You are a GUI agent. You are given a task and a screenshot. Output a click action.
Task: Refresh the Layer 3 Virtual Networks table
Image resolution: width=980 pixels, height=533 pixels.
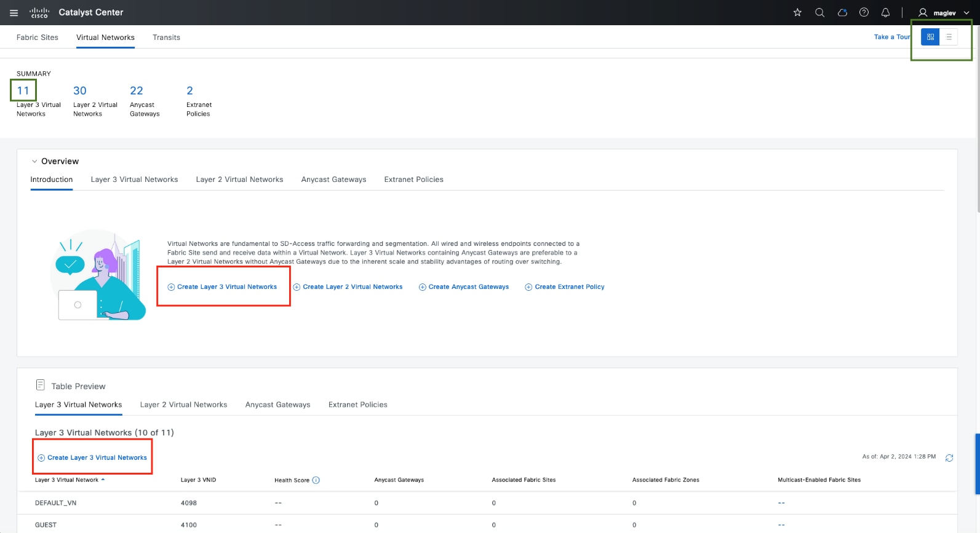tap(949, 458)
